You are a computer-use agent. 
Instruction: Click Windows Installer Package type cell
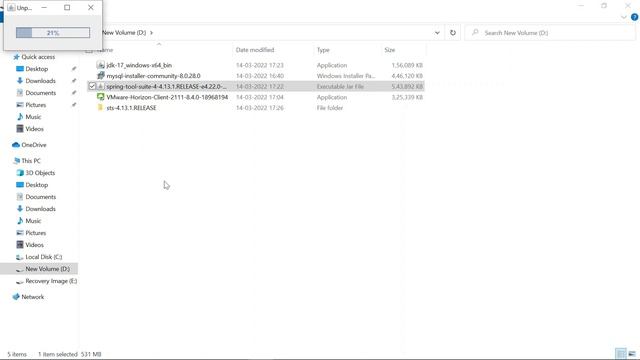click(346, 76)
